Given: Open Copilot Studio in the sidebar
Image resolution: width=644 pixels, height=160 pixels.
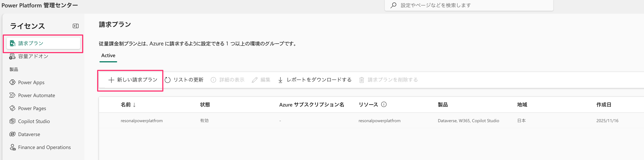Looking at the screenshot, I should click(34, 121).
